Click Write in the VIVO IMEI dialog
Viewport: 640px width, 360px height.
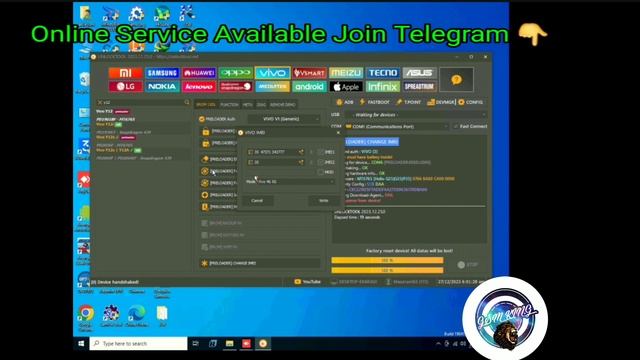pyautogui.click(x=324, y=201)
